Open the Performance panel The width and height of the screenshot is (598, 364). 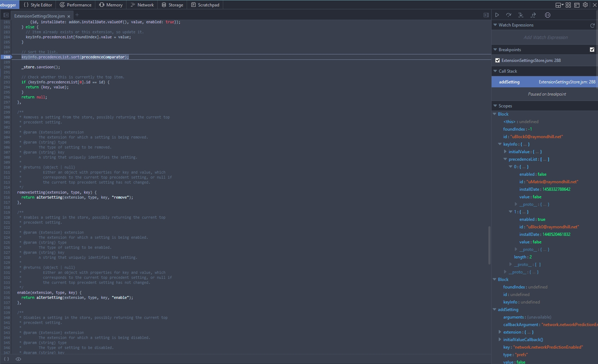tap(76, 5)
